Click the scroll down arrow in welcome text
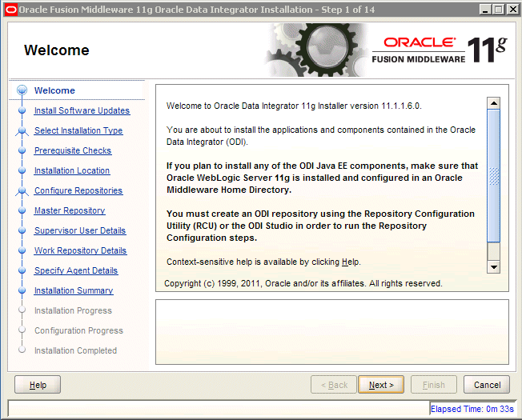522x420 pixels. pos(493,266)
